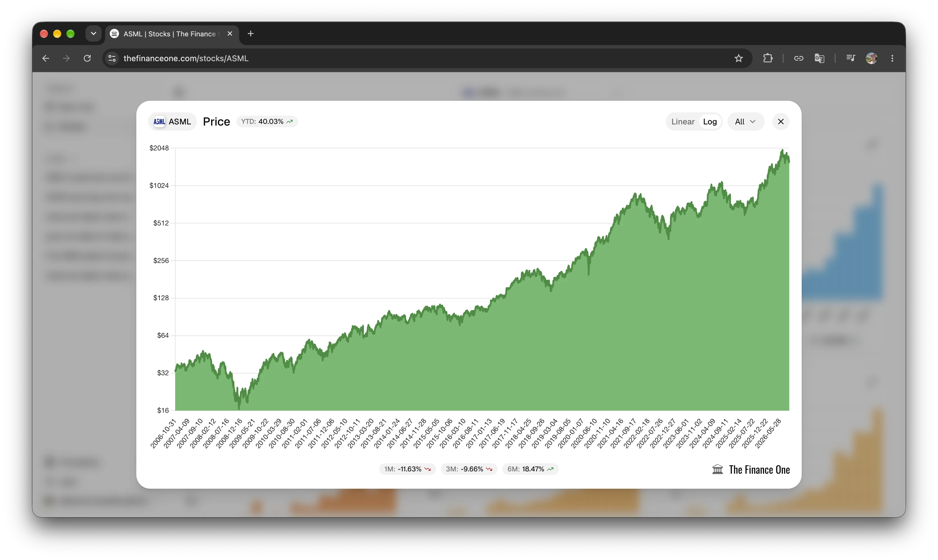Image resolution: width=938 pixels, height=560 pixels.
Task: Click the 2006-10-31 date label
Action: [163, 434]
